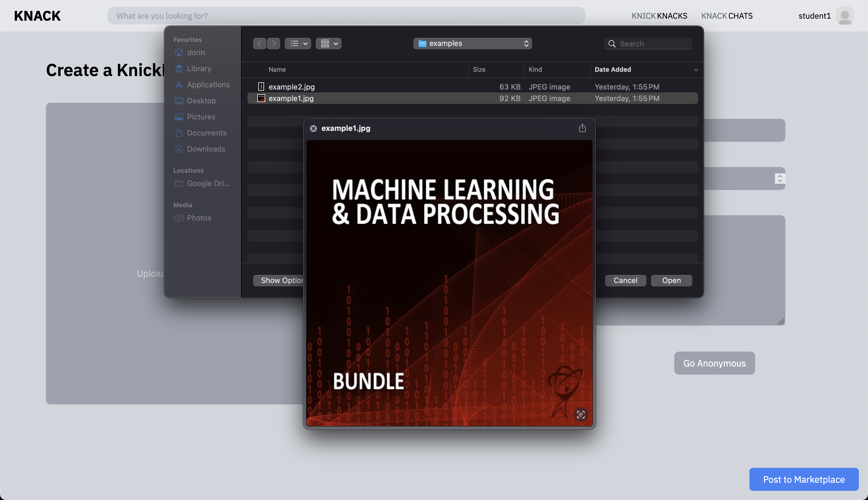This screenshot has height=500, width=868.
Task: Open the icon grouping dropdown in toolbar
Action: coord(329,44)
